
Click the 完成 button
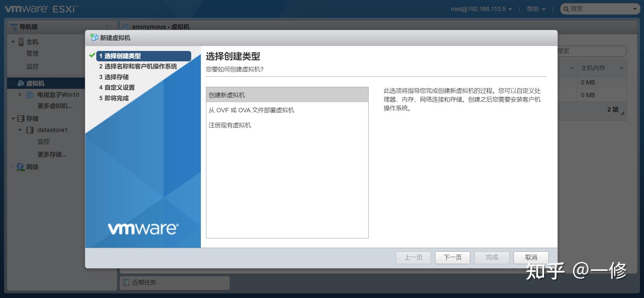pos(492,257)
